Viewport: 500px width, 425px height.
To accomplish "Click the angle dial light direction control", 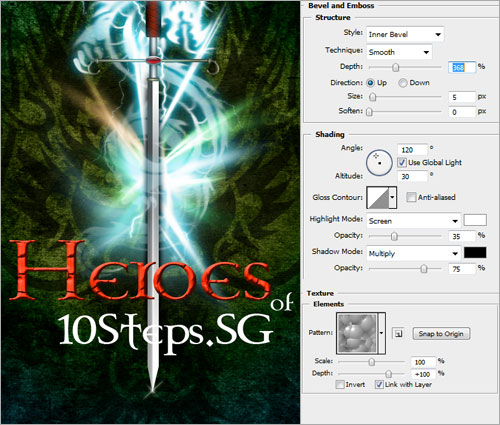I will coord(379,163).
